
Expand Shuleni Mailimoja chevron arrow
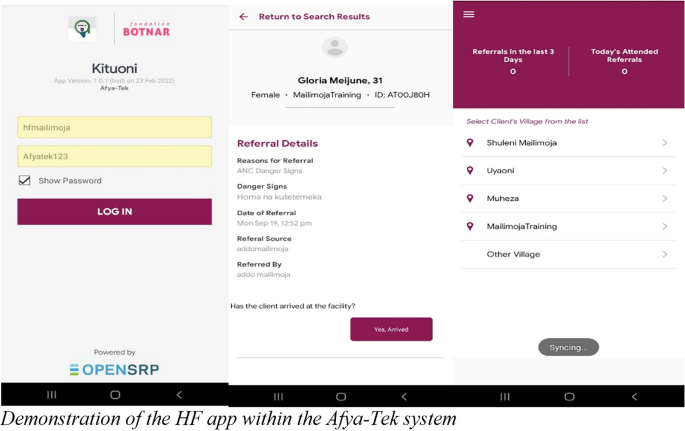tap(665, 143)
